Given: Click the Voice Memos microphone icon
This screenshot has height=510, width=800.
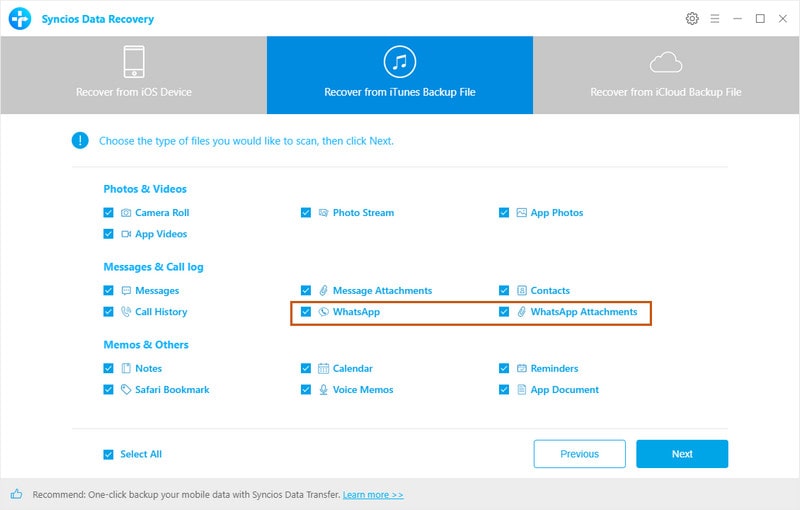Looking at the screenshot, I should [323, 390].
